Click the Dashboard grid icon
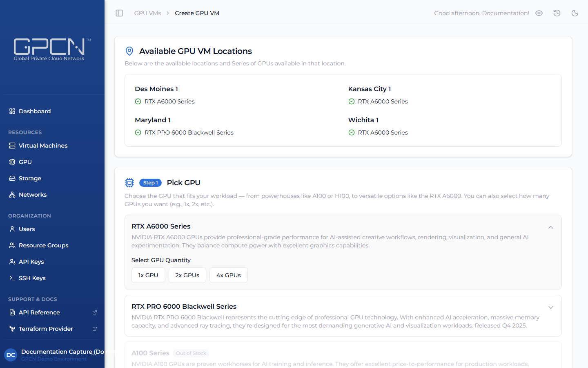The image size is (588, 368). click(x=12, y=111)
